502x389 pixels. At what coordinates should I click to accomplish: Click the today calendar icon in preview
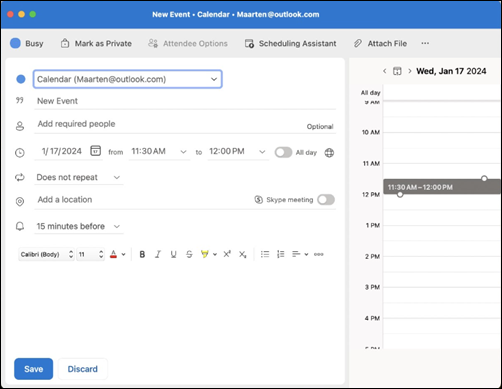(x=397, y=71)
